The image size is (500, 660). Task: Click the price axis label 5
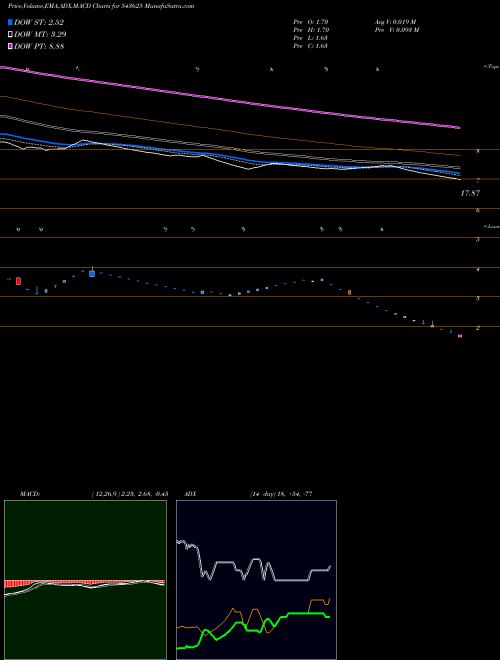[478, 240]
